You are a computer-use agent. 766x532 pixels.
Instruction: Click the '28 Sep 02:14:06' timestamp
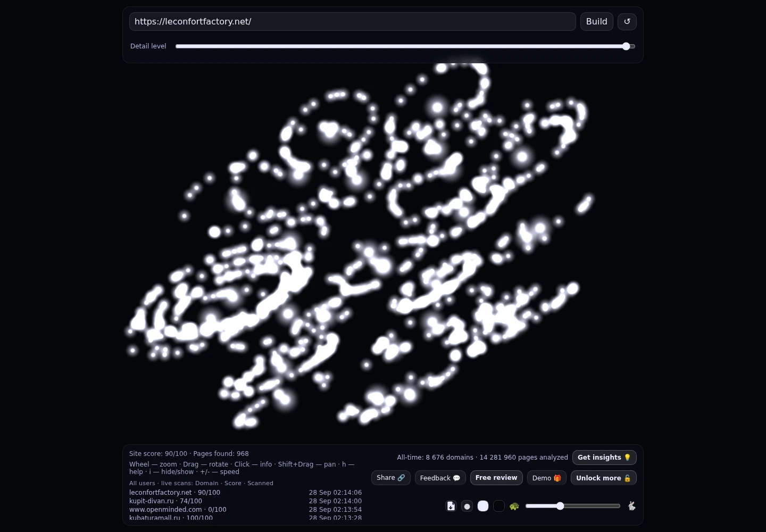pos(335,493)
